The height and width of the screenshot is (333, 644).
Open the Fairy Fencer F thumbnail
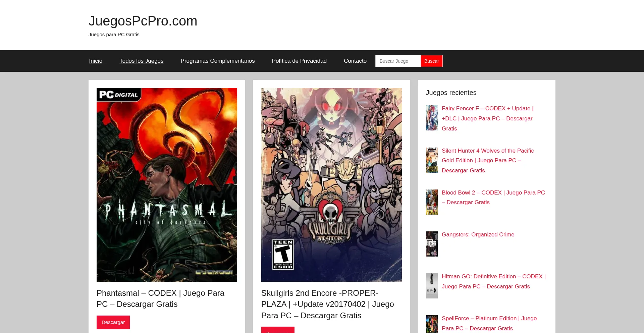coord(432,118)
